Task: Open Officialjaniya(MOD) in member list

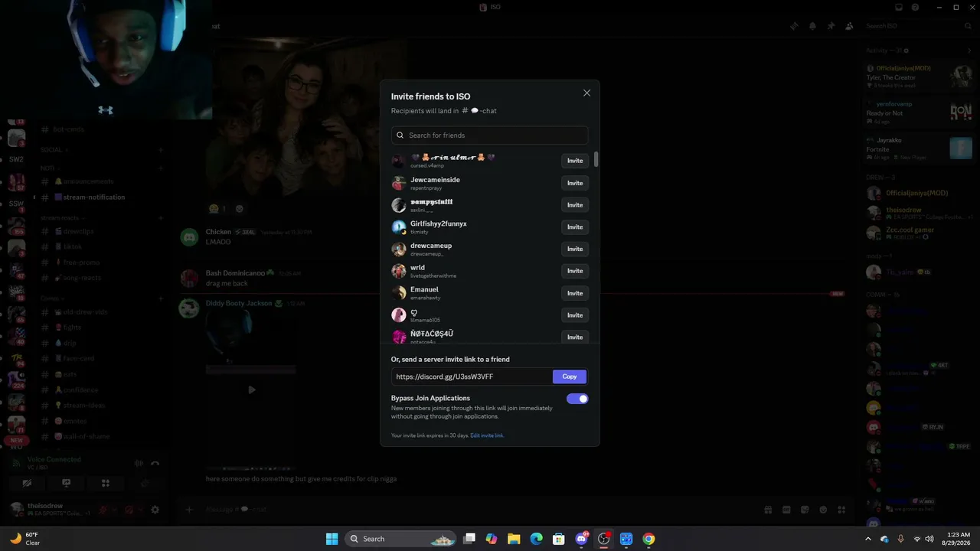Action: coord(917,193)
